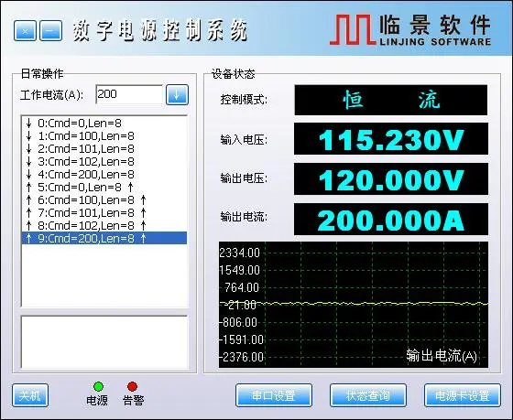
Task: Click the blue X close button
Action: [25, 31]
